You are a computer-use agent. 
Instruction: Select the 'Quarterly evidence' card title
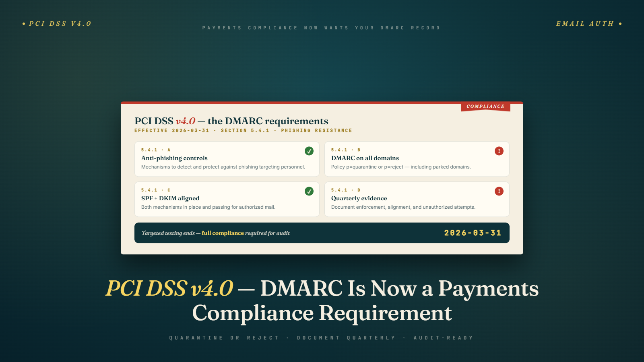pyautogui.click(x=359, y=198)
